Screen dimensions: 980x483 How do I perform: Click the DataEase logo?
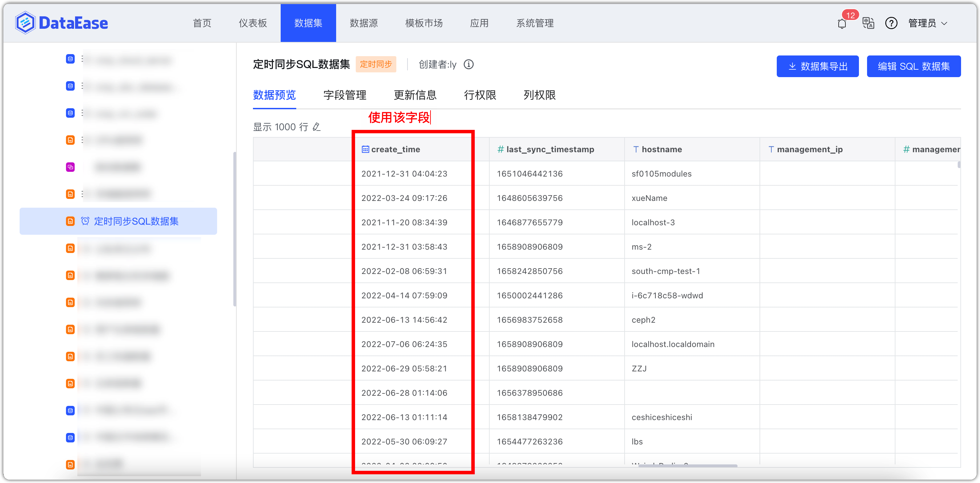(x=62, y=22)
